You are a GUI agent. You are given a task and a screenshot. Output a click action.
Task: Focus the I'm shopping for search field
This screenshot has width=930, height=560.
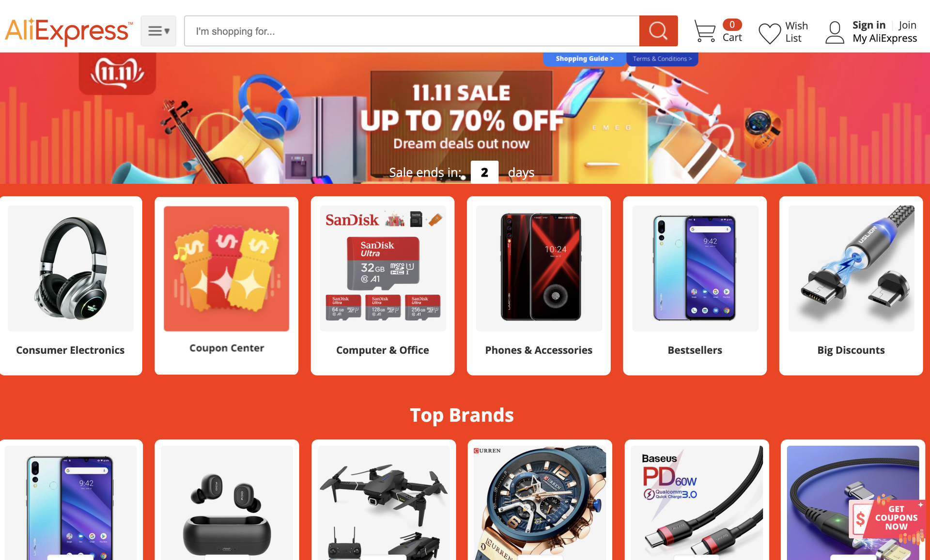tap(412, 31)
